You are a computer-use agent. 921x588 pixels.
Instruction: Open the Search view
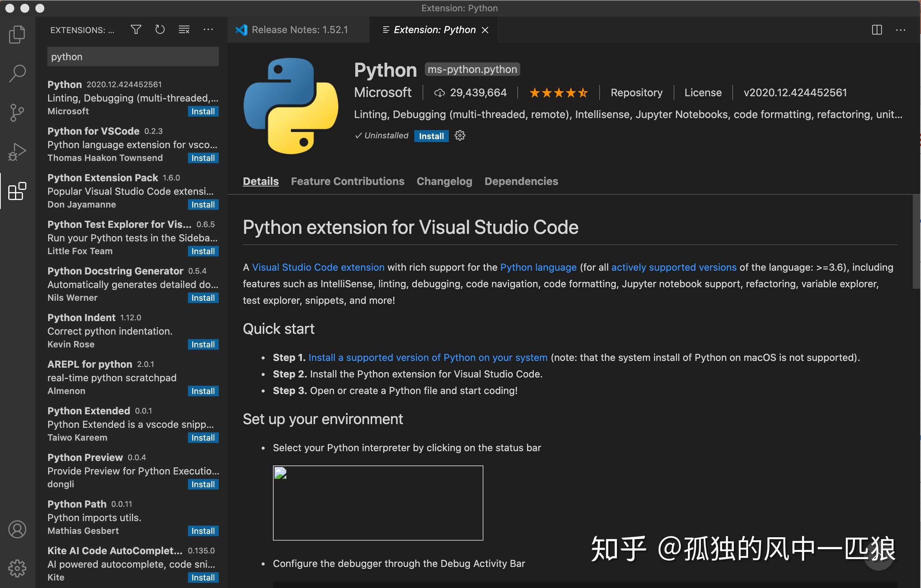pyautogui.click(x=17, y=73)
